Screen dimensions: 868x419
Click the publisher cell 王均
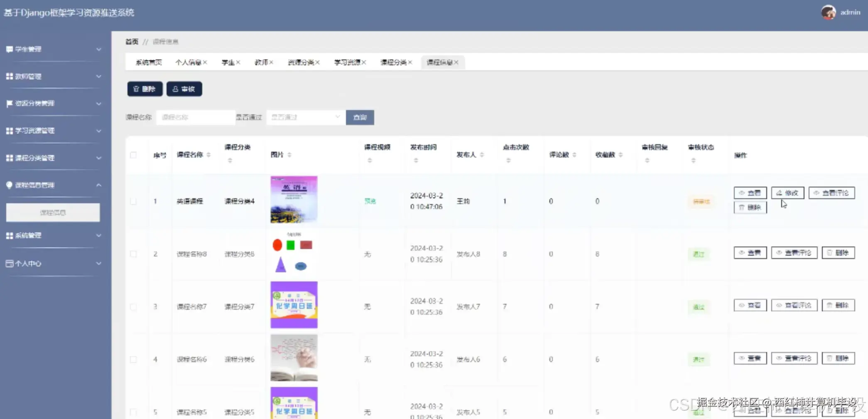(463, 201)
